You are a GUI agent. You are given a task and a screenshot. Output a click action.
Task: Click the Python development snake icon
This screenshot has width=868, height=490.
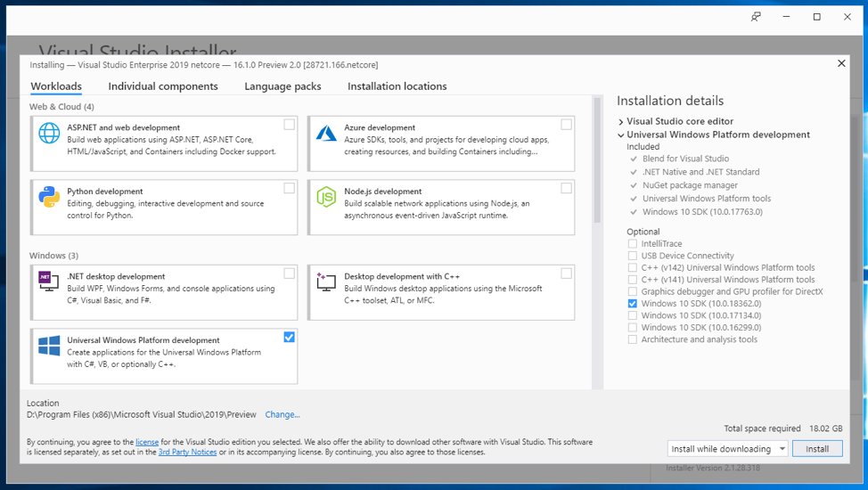click(x=49, y=197)
